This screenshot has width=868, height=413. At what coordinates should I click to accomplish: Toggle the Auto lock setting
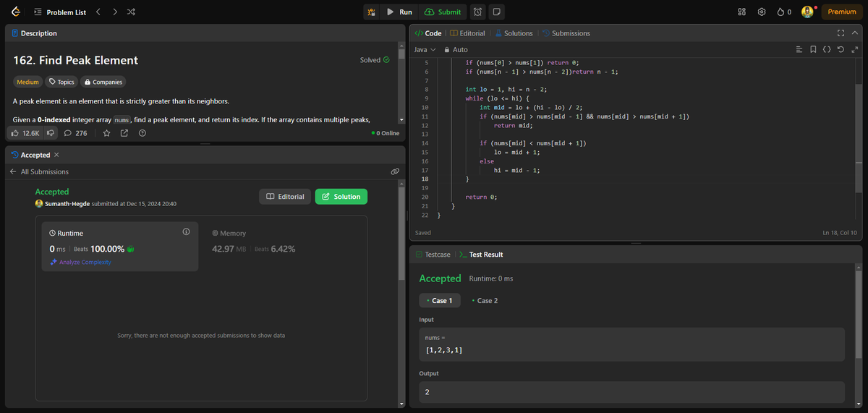456,50
